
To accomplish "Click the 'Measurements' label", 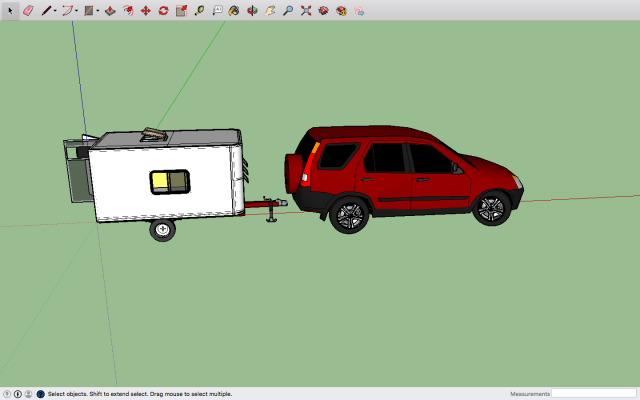I will tap(530, 394).
